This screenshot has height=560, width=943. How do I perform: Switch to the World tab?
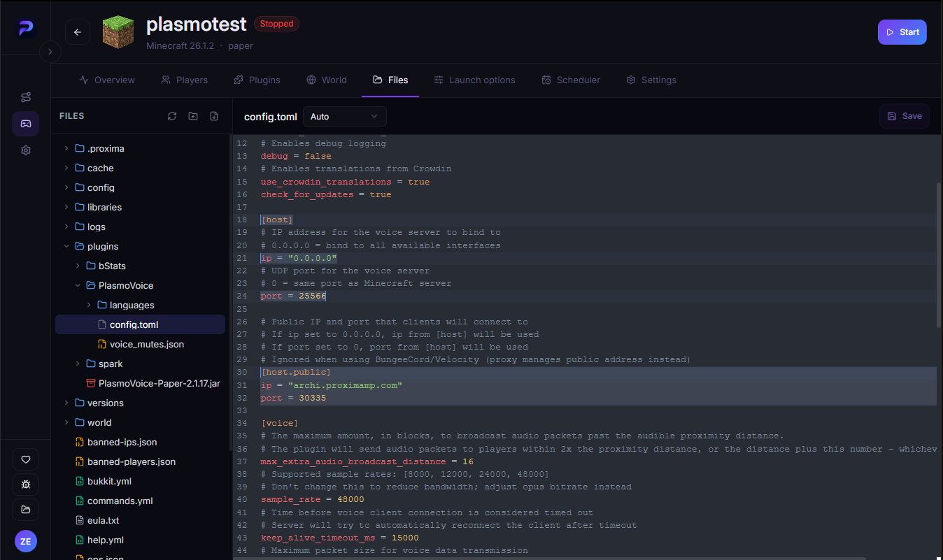pyautogui.click(x=327, y=80)
